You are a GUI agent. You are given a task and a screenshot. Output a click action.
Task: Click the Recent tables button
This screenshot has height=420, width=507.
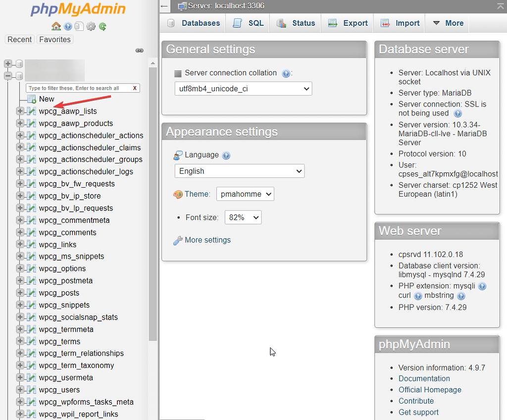pyautogui.click(x=20, y=40)
